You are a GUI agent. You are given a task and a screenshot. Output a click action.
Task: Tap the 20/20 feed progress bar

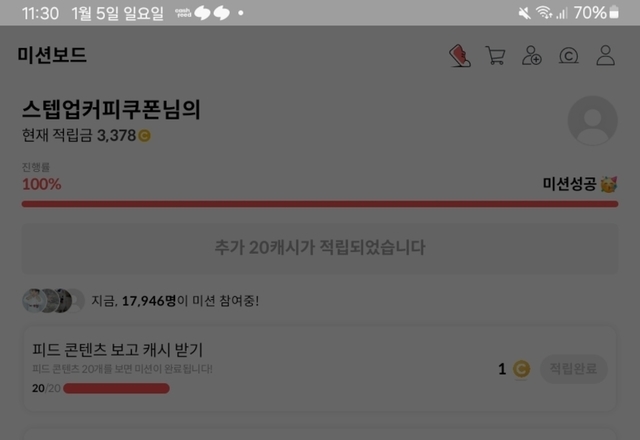point(116,388)
